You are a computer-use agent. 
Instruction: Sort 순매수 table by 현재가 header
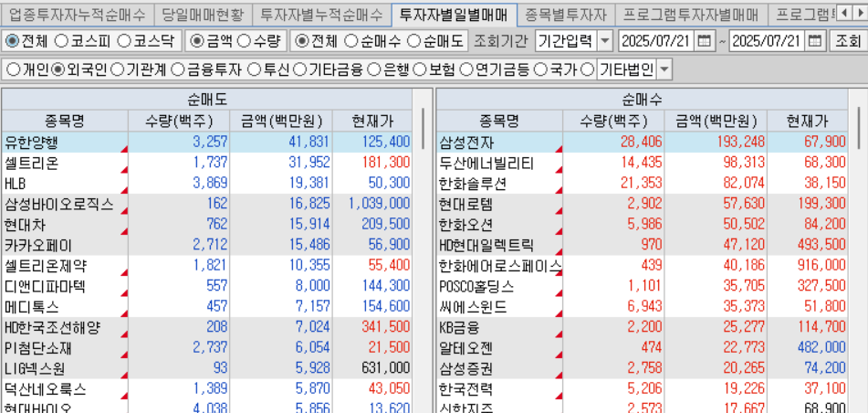point(808,121)
